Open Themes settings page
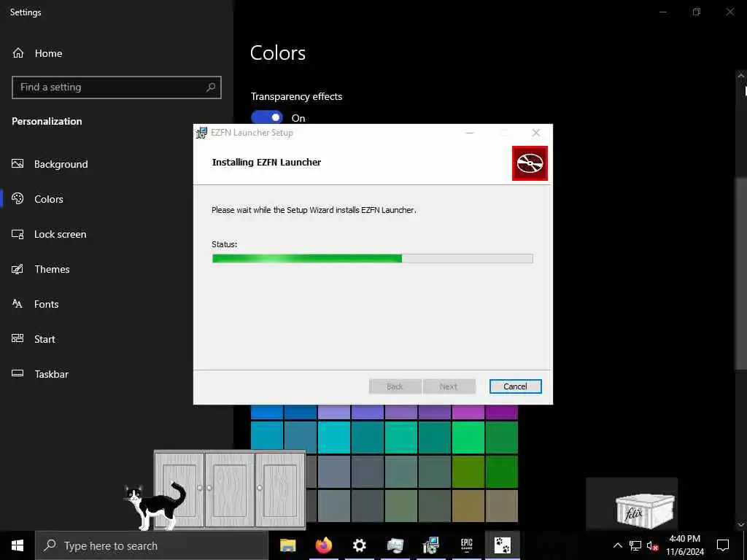 (x=52, y=269)
